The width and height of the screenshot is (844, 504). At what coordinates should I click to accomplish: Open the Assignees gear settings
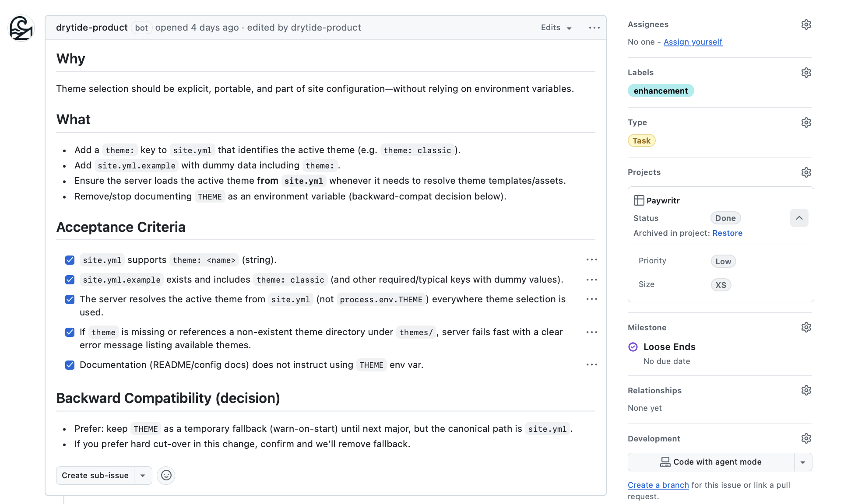(806, 24)
